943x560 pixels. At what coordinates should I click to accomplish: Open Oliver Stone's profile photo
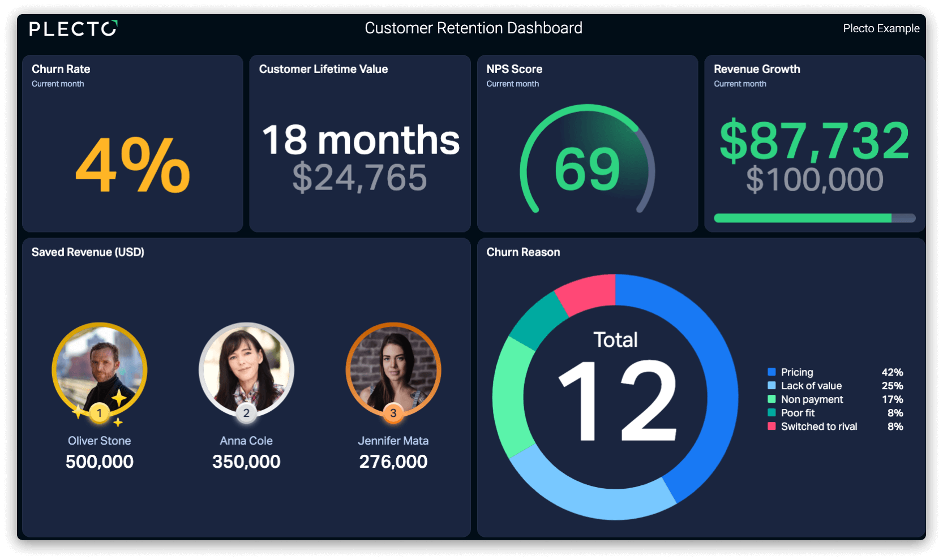tap(100, 369)
